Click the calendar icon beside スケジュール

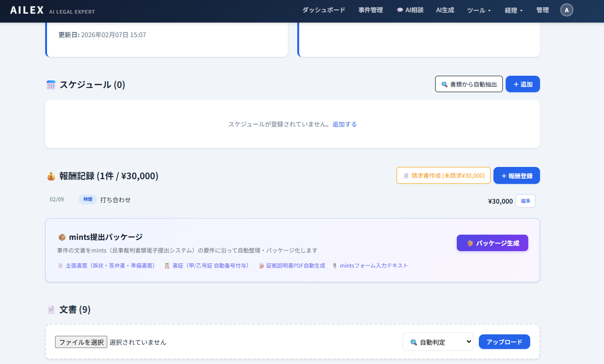coord(51,85)
